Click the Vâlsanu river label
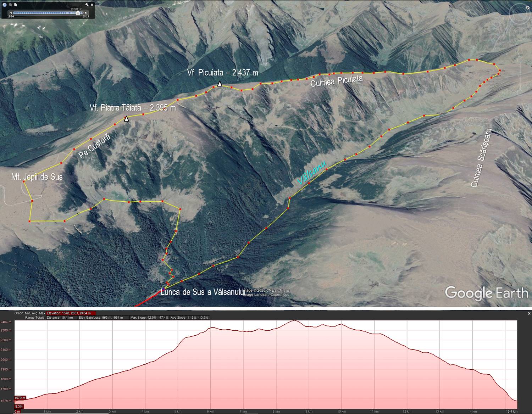Image resolution: width=532 pixels, height=414 pixels. point(311,173)
